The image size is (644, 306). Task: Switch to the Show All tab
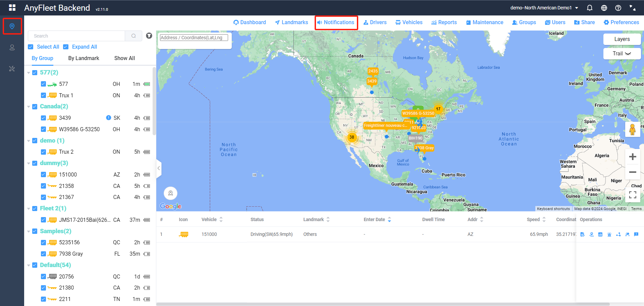(x=124, y=58)
